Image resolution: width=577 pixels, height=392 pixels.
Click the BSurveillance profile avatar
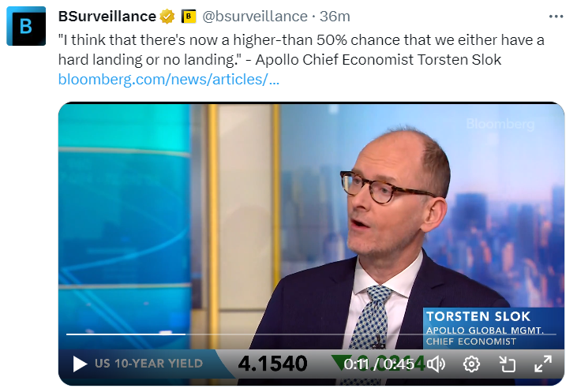tap(28, 25)
